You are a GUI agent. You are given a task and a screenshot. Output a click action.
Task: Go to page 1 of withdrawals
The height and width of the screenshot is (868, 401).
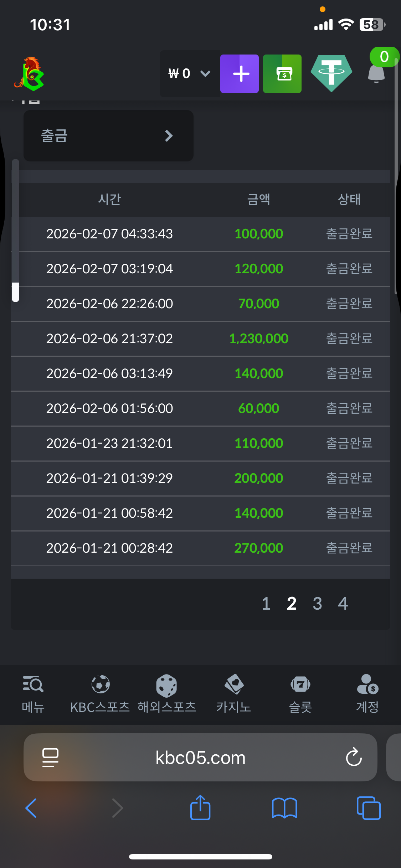(266, 604)
